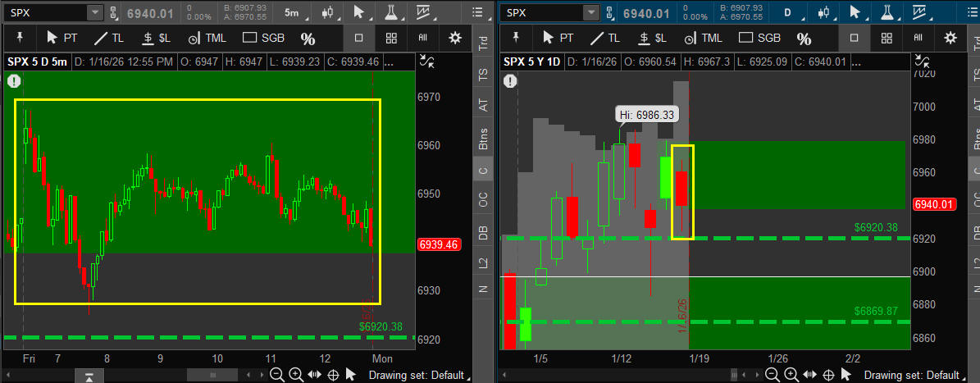Open the SPX symbol dropdown in left chart
Image resolution: width=980 pixels, height=383 pixels.
pyautogui.click(x=94, y=12)
